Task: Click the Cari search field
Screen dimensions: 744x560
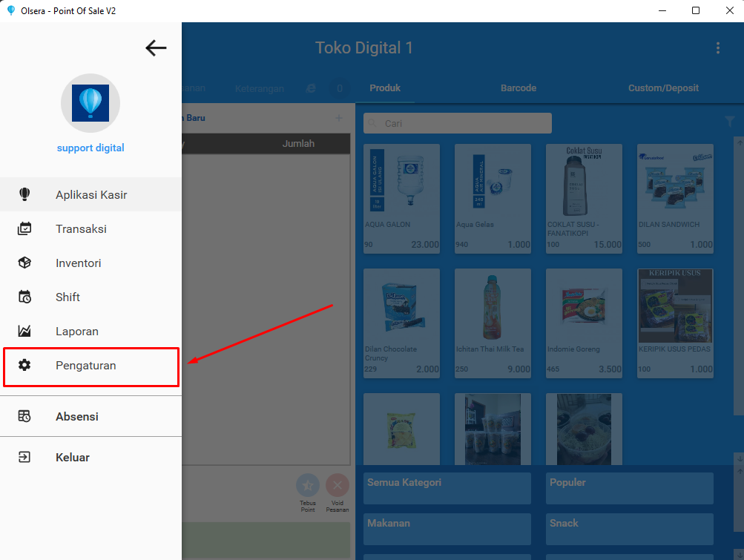Action: click(458, 123)
